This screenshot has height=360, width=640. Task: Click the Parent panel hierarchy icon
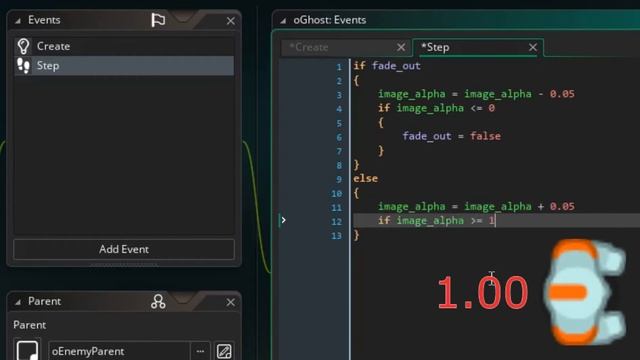158,302
